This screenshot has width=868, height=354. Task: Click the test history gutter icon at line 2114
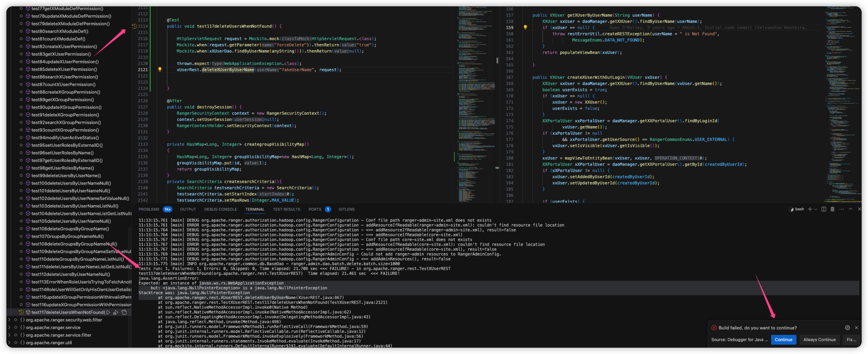coord(134,26)
